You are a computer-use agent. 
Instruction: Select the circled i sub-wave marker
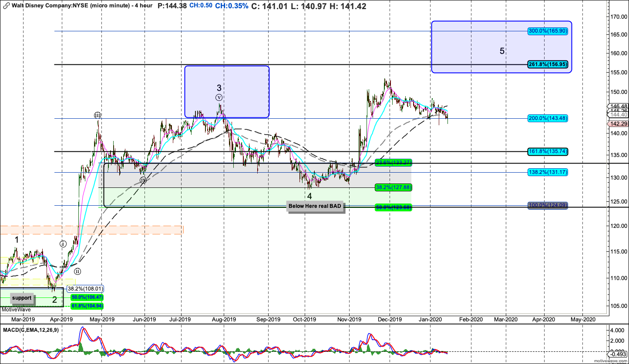point(63,244)
